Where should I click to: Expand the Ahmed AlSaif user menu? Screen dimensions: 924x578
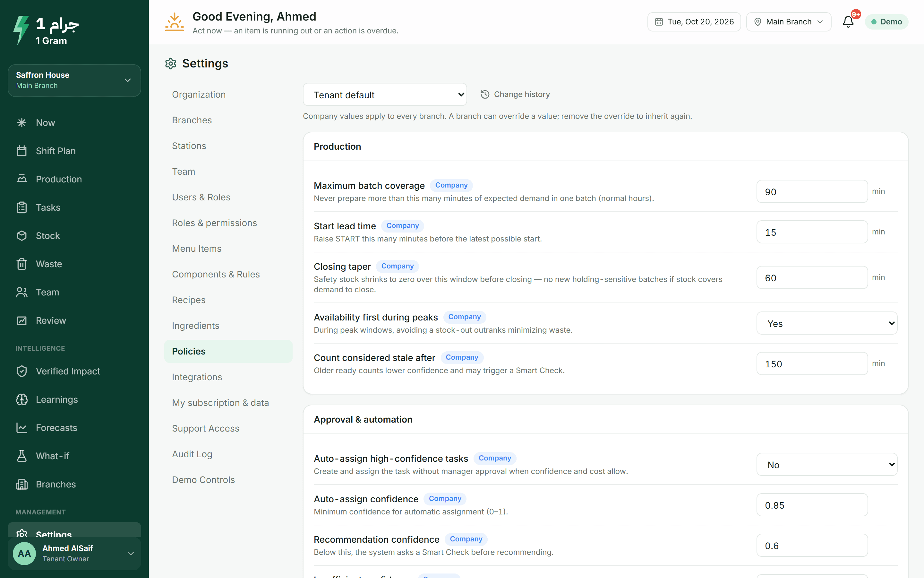tap(74, 553)
